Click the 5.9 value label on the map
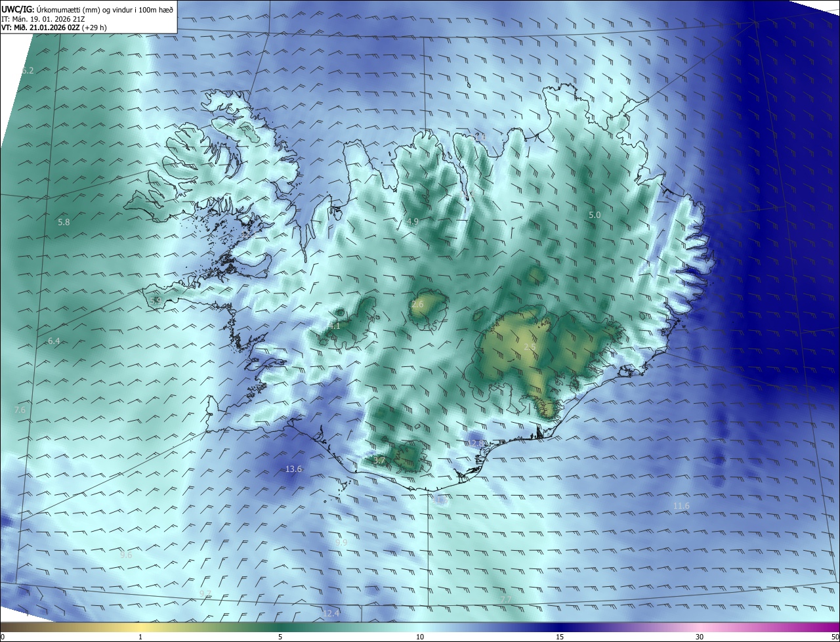 click(x=156, y=301)
